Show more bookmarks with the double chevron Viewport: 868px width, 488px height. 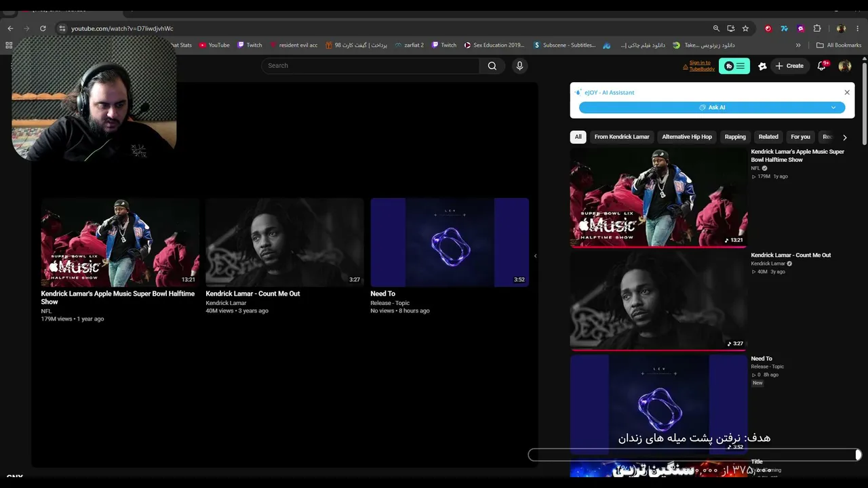click(x=798, y=45)
